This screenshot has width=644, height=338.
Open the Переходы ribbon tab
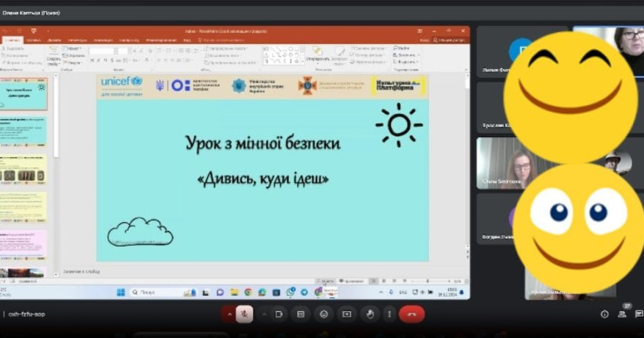click(x=78, y=40)
